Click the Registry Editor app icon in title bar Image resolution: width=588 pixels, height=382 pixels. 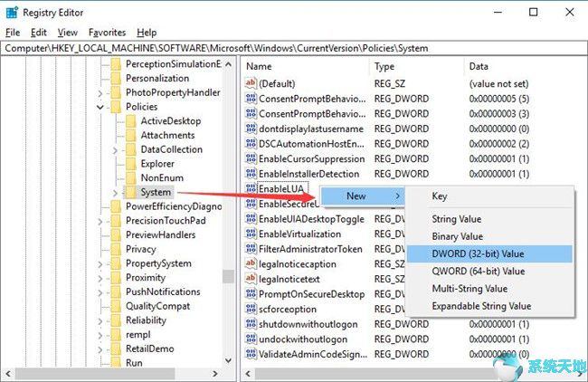point(12,13)
